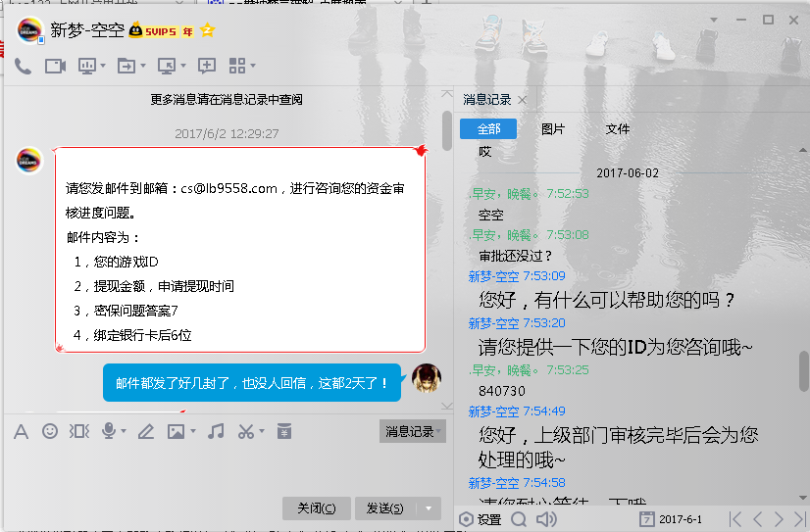
Task: Open the window menu down arrow in title bar
Action: [x=713, y=21]
